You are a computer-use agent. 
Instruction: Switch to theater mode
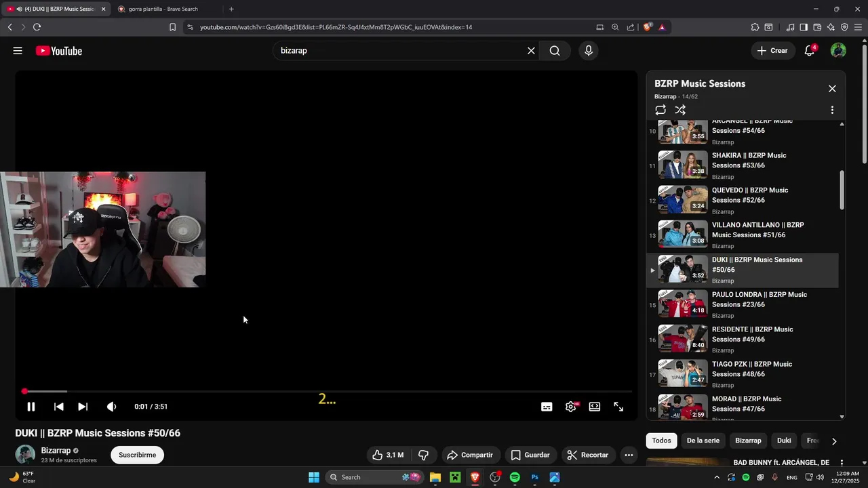pos(595,407)
